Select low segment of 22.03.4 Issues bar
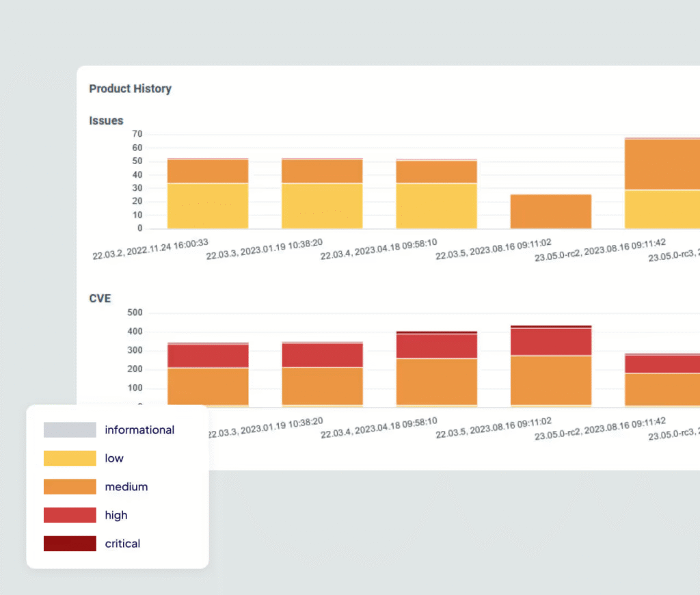Image resolution: width=700 pixels, height=595 pixels. click(436, 206)
